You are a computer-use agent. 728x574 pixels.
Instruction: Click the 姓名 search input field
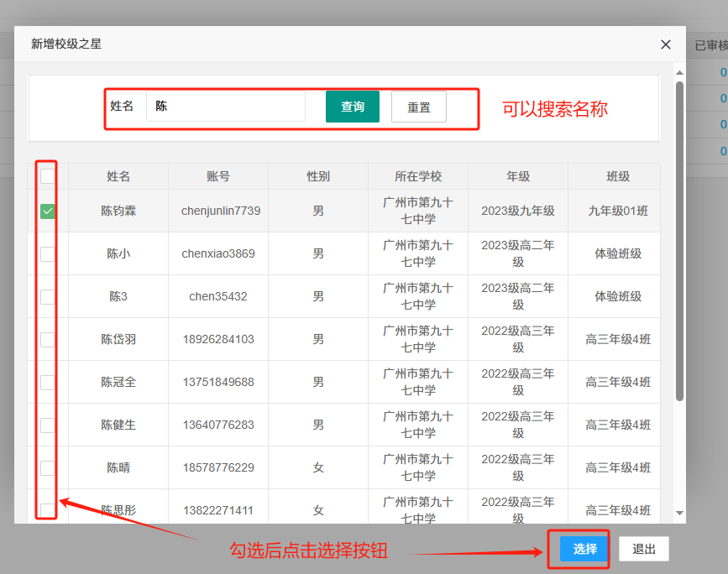tap(226, 107)
